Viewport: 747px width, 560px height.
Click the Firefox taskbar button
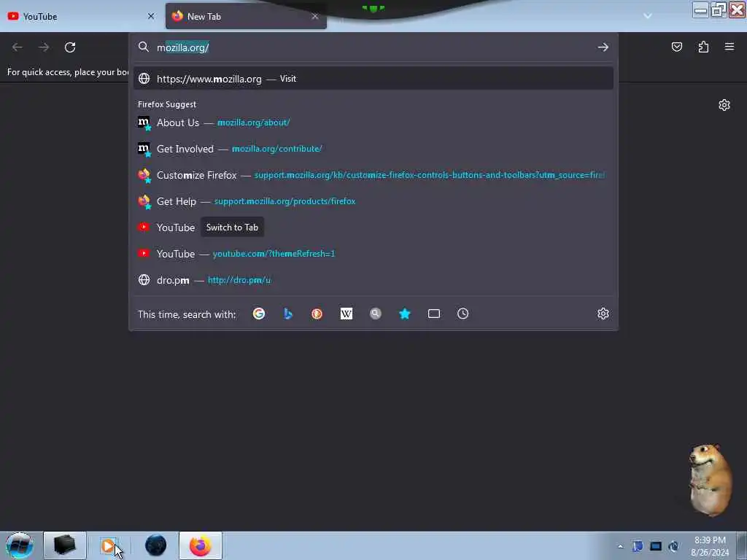[x=201, y=545]
